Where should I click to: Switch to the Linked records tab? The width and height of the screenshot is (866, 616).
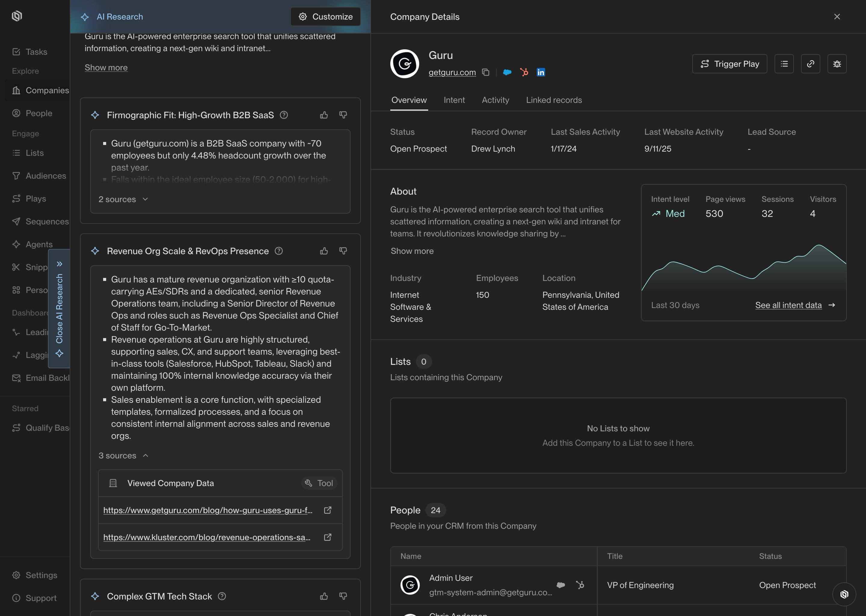pyautogui.click(x=554, y=100)
